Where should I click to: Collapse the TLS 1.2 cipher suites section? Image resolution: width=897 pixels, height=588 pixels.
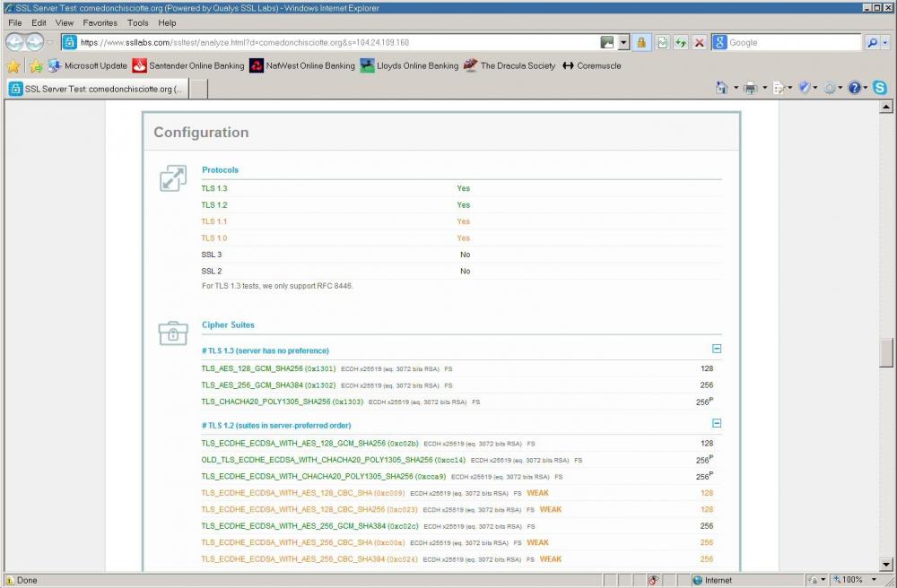716,423
